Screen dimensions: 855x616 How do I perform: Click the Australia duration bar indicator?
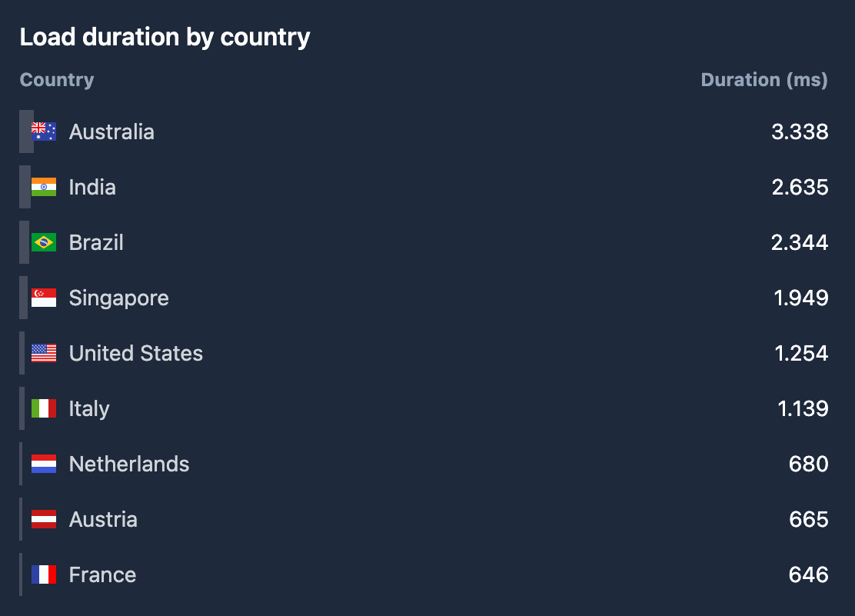click(x=26, y=132)
